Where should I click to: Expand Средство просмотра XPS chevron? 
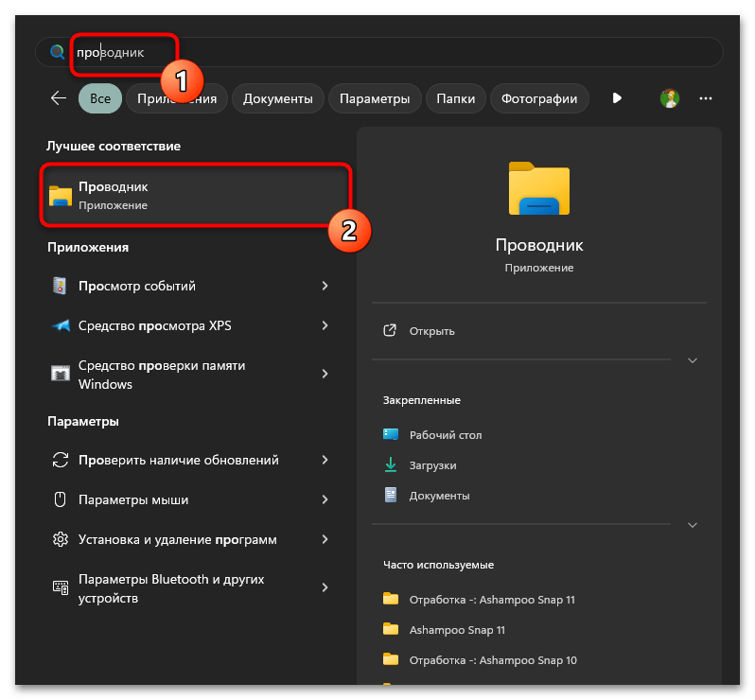pos(325,325)
